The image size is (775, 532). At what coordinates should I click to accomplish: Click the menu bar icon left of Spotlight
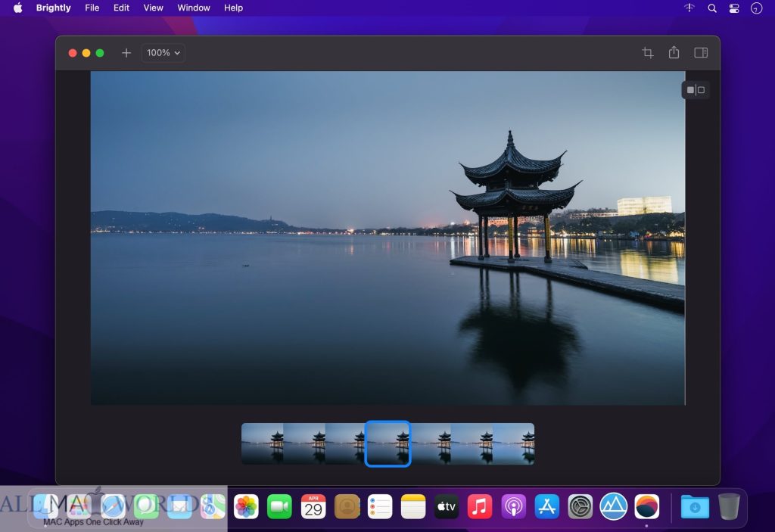coord(689,8)
